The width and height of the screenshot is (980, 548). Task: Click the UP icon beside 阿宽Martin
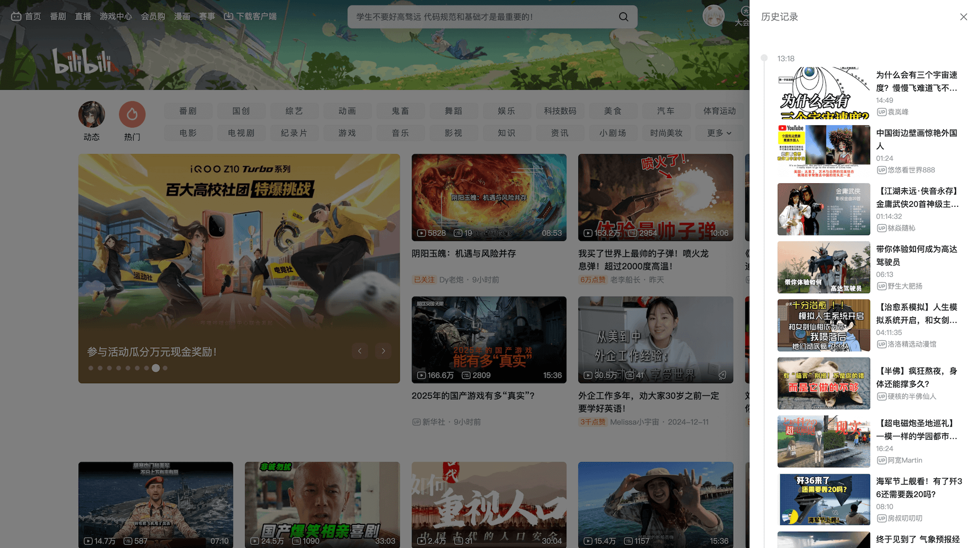tap(881, 460)
